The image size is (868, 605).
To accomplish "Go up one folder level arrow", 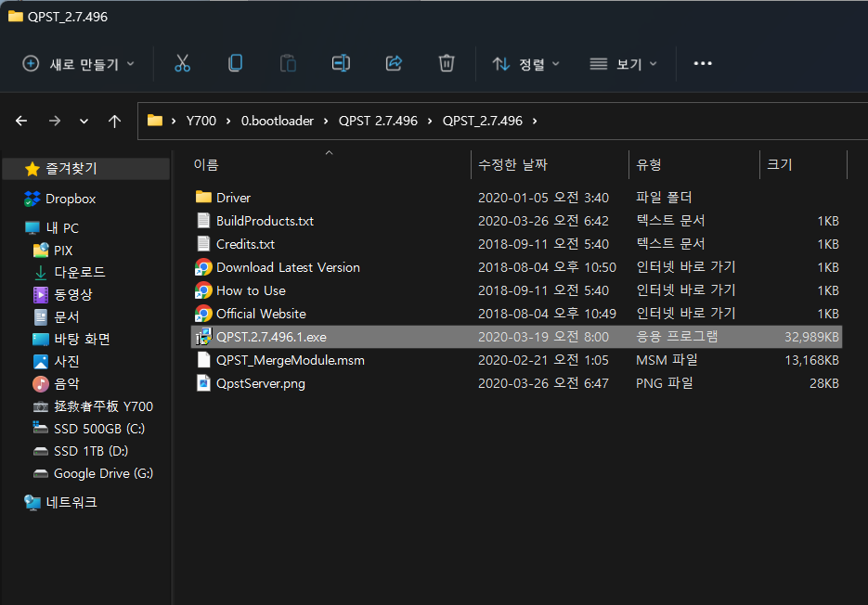I will pos(114,121).
